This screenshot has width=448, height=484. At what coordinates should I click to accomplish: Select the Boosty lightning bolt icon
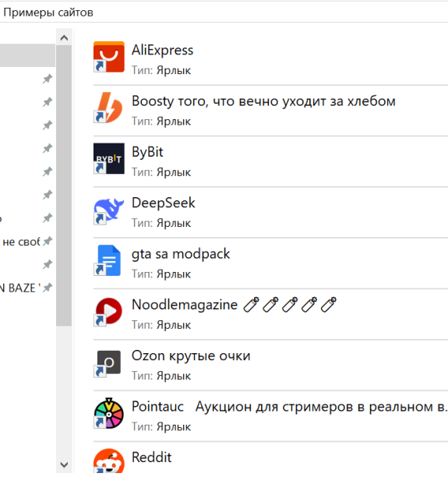[109, 108]
